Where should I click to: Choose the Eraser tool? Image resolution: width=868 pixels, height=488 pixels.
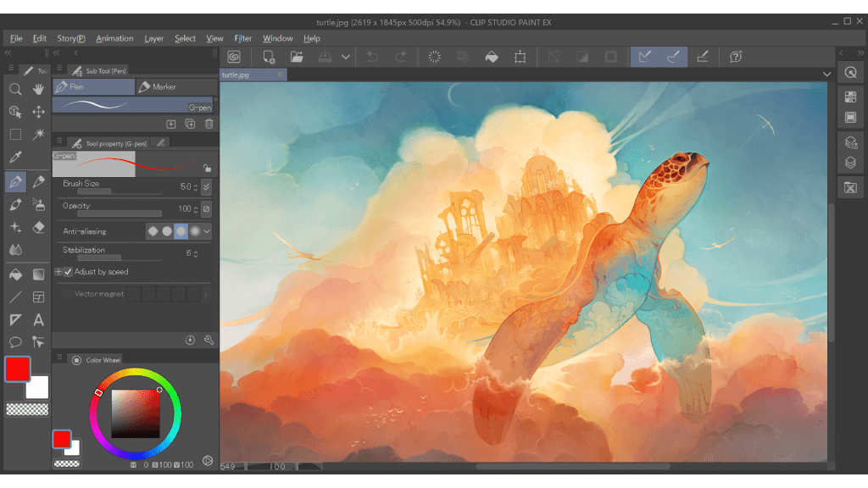(38, 227)
